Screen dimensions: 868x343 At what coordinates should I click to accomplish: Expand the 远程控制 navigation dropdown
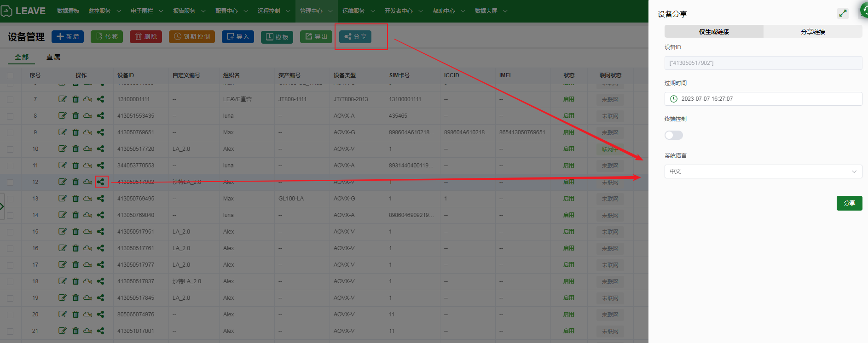pos(273,11)
